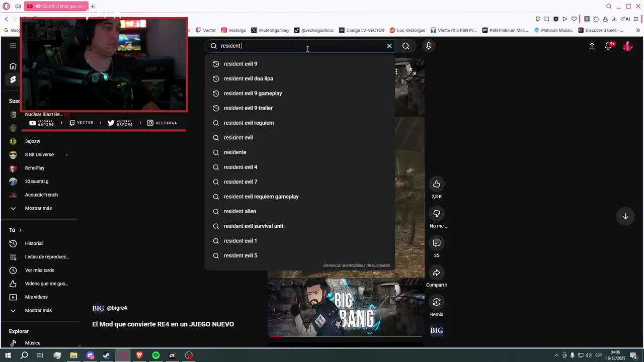Viewport: 644px width, 362px height.
Task: Open the 'Platinum Mosaic' bookmark
Action: (x=553, y=30)
